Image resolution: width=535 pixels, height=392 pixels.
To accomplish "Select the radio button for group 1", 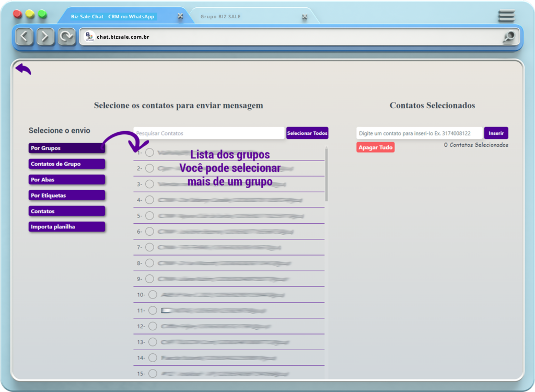I will pos(149,153).
